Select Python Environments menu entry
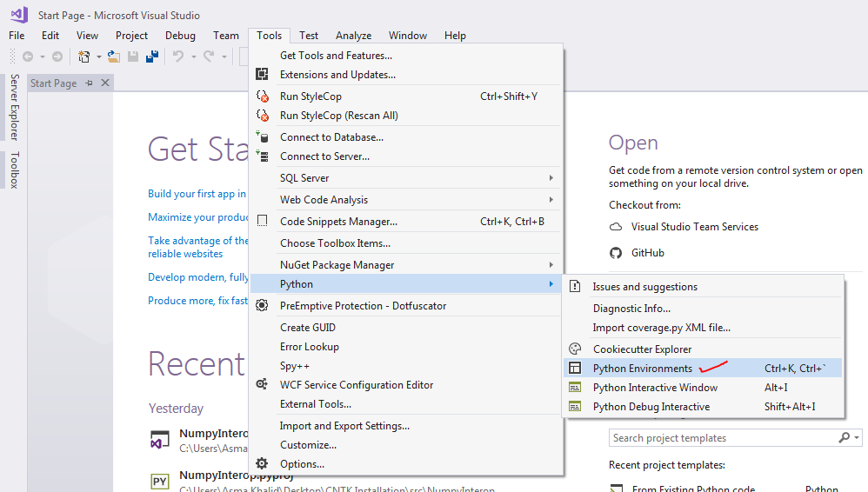 643,369
